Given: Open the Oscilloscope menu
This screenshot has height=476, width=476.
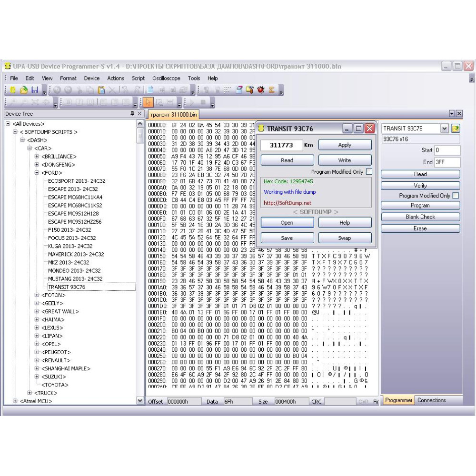Looking at the screenshot, I should (166, 79).
